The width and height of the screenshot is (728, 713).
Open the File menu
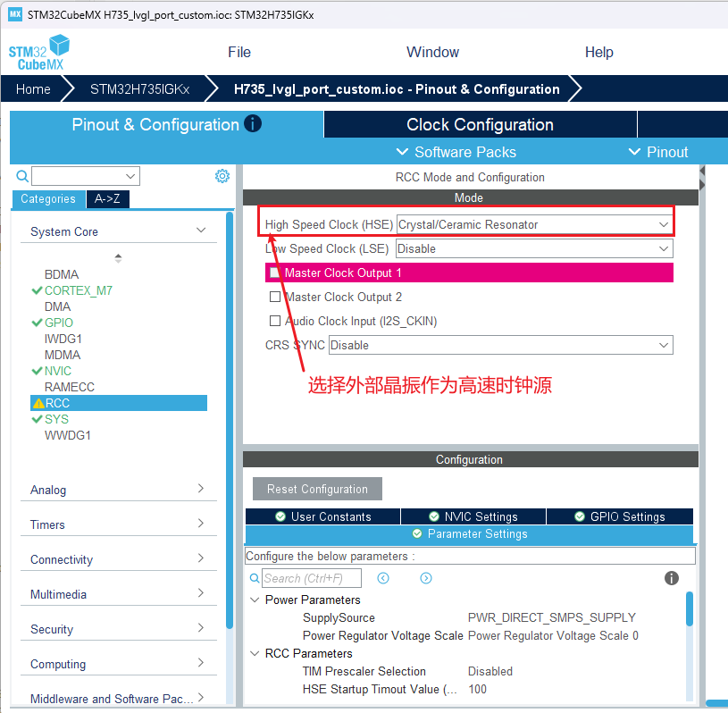point(239,52)
